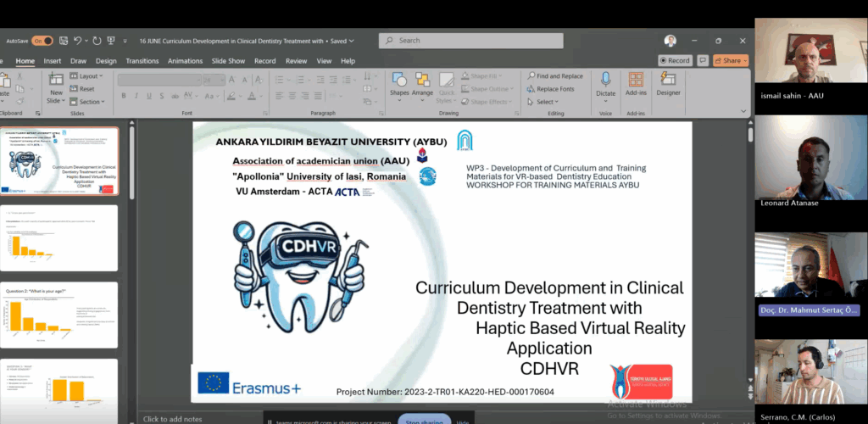Open Quick Styles gallery
868x424 pixels.
pyautogui.click(x=446, y=88)
